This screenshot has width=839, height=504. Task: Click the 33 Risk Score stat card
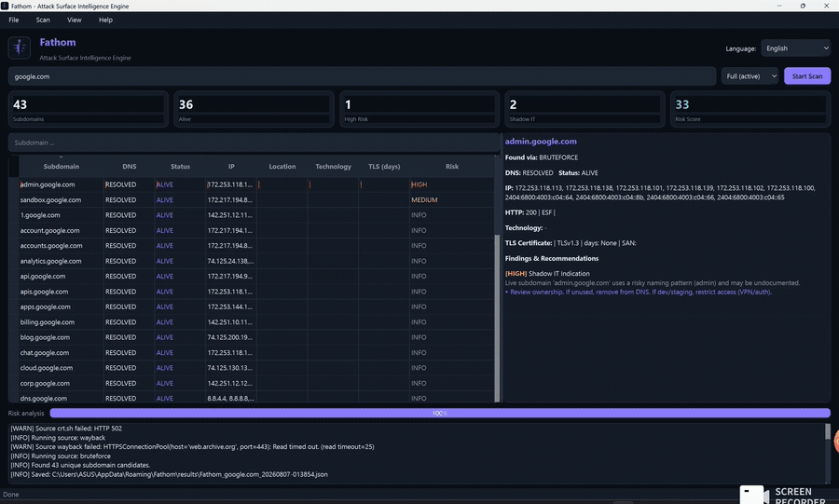point(750,110)
